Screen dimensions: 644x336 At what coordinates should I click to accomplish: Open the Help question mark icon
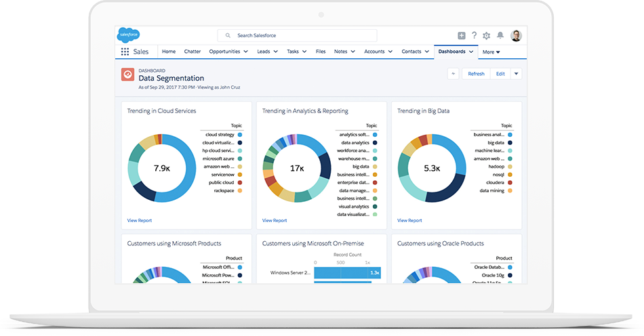pos(475,35)
